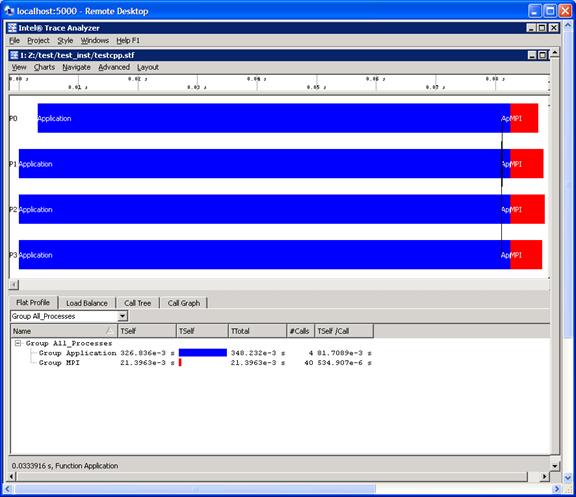Screen dimensions: 576x497
Task: Click Remote Desktop vertical scrollbar down arrow
Action: [x=568, y=478]
